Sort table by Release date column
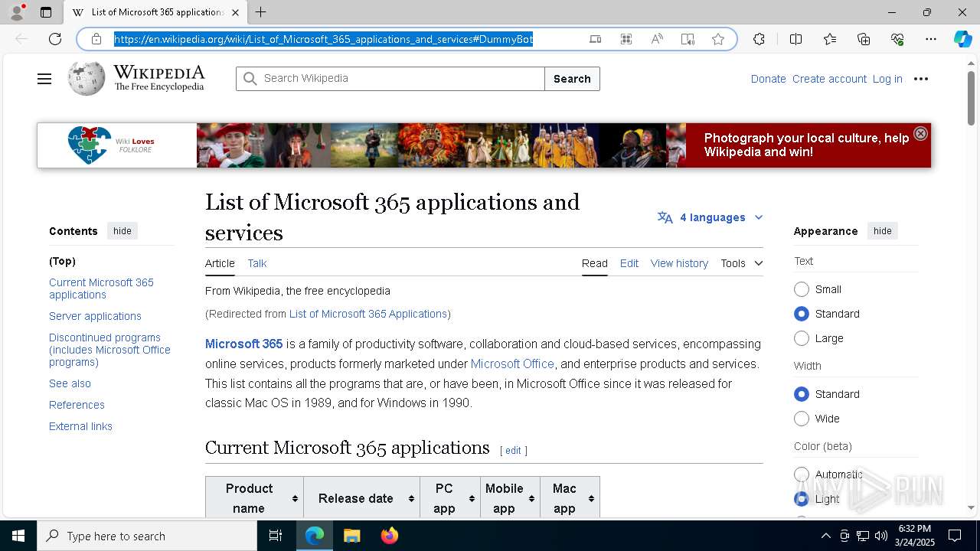This screenshot has height=551, width=980. click(x=361, y=498)
